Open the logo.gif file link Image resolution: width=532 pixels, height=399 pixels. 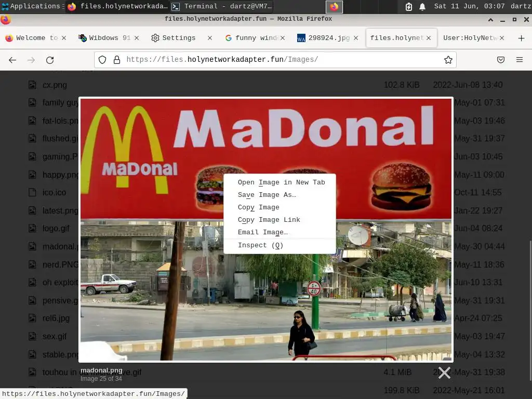56,229
